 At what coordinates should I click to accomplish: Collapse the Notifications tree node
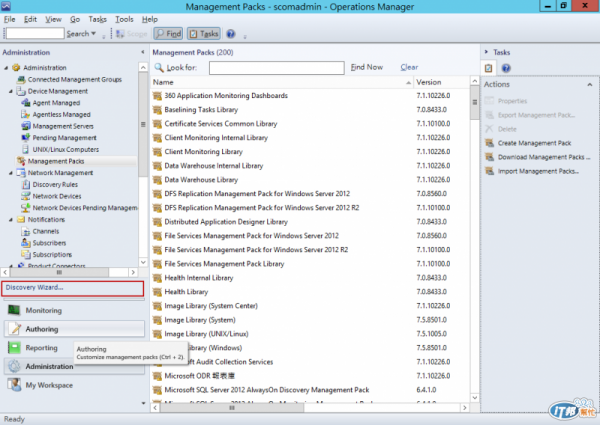coord(11,220)
